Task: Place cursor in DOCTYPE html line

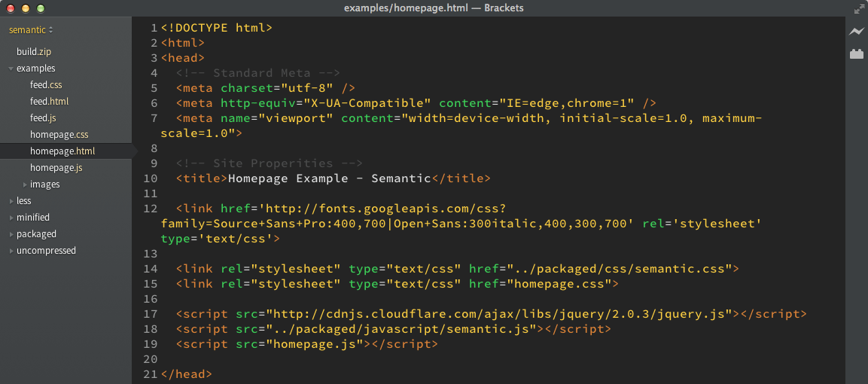Action: (x=217, y=28)
